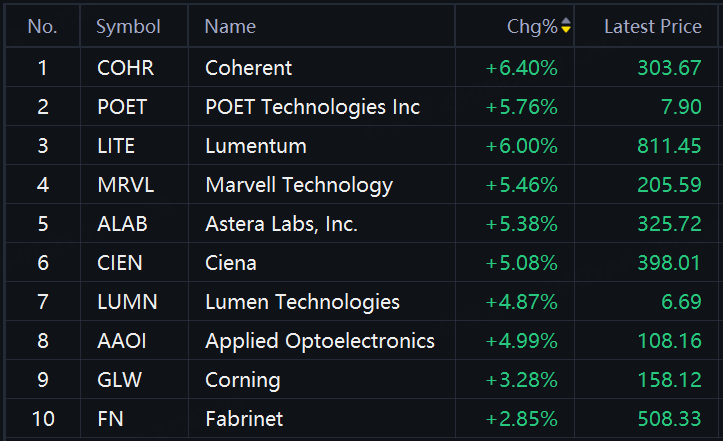The width and height of the screenshot is (723, 441).
Task: Open the COHR ticker symbol
Action: [x=125, y=68]
